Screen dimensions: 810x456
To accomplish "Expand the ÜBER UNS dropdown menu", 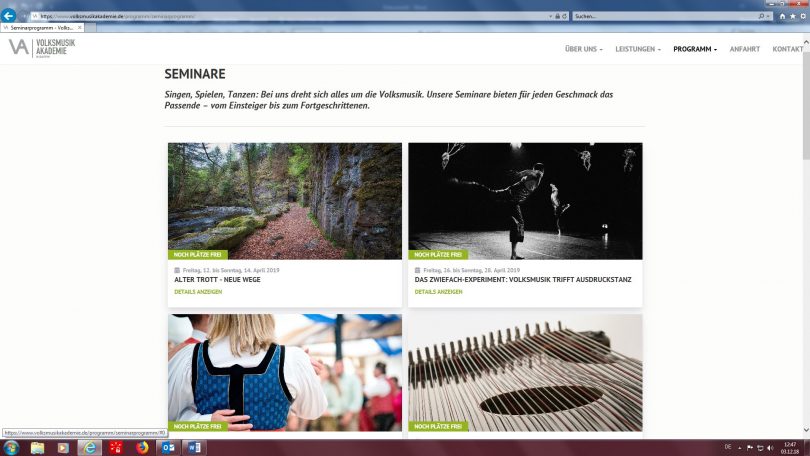I will coord(584,49).
